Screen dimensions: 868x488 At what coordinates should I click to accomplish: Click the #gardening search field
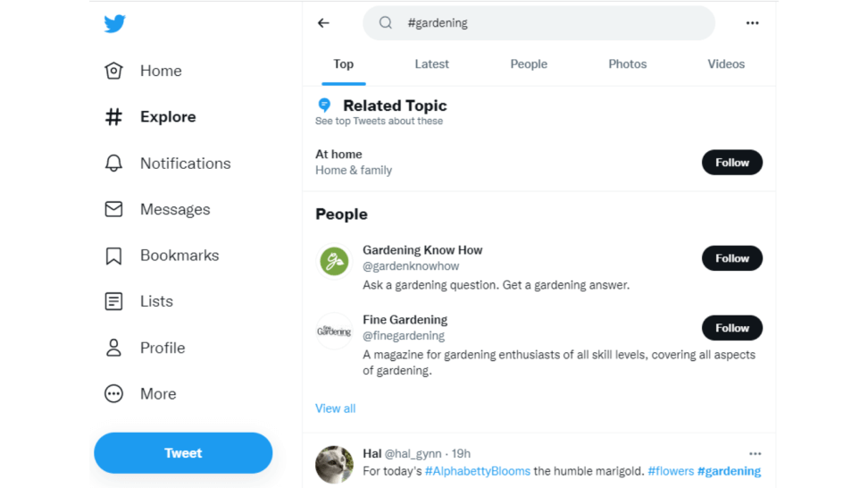(538, 22)
